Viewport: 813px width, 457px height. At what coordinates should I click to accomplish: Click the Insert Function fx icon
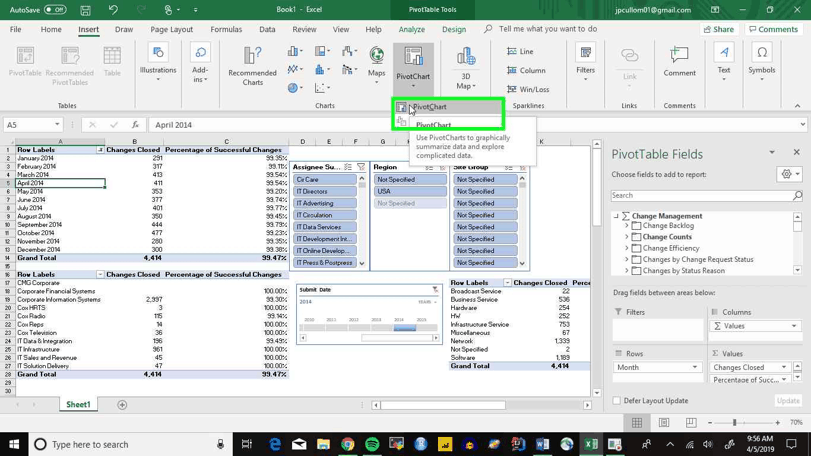pyautogui.click(x=135, y=124)
